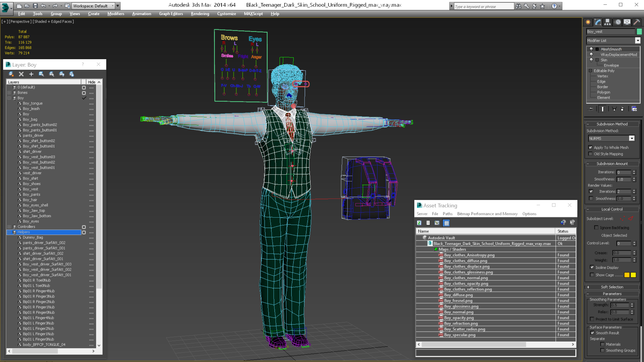Open the MAXScript menu
The width and height of the screenshot is (644, 362).
(253, 14)
